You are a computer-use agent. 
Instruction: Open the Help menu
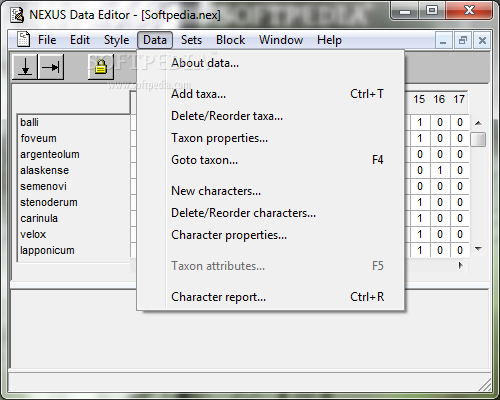pos(329,40)
